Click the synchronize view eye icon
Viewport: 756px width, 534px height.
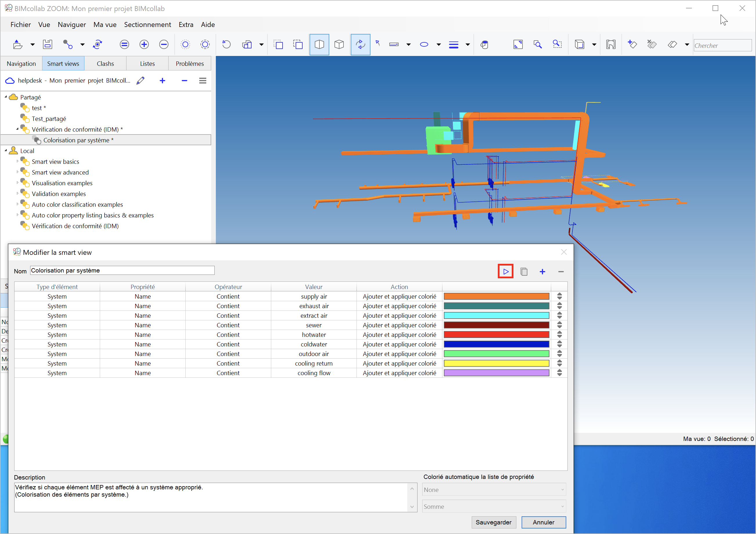coord(97,44)
